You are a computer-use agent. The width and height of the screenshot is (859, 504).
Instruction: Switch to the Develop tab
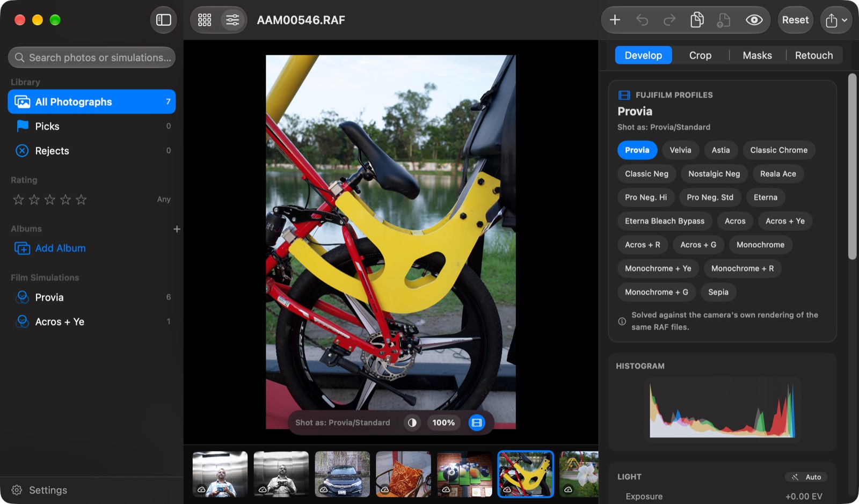click(643, 55)
